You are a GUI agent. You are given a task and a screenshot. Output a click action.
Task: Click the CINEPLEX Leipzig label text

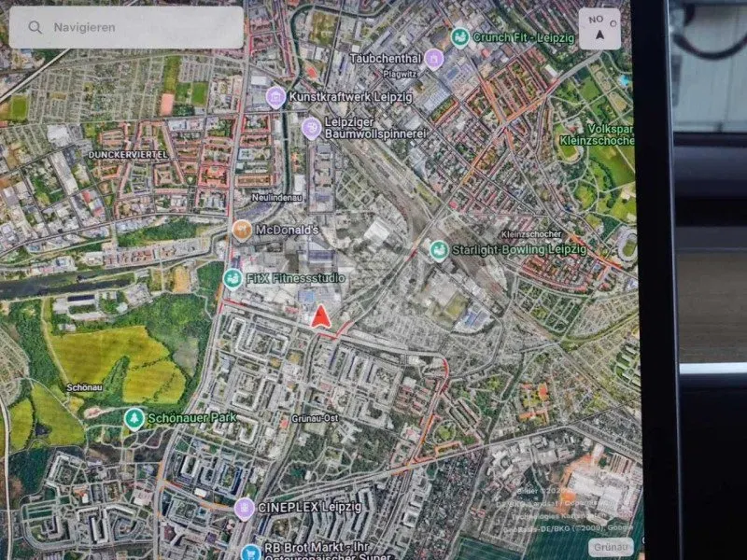[309, 508]
